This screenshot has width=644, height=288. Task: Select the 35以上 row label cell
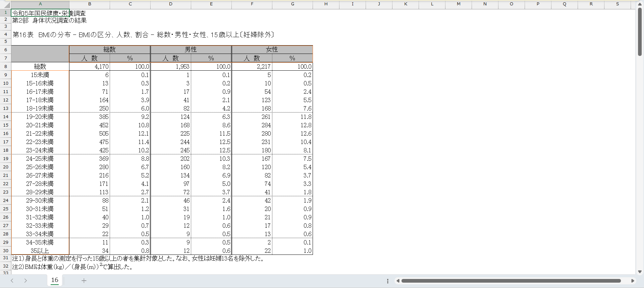point(40,250)
